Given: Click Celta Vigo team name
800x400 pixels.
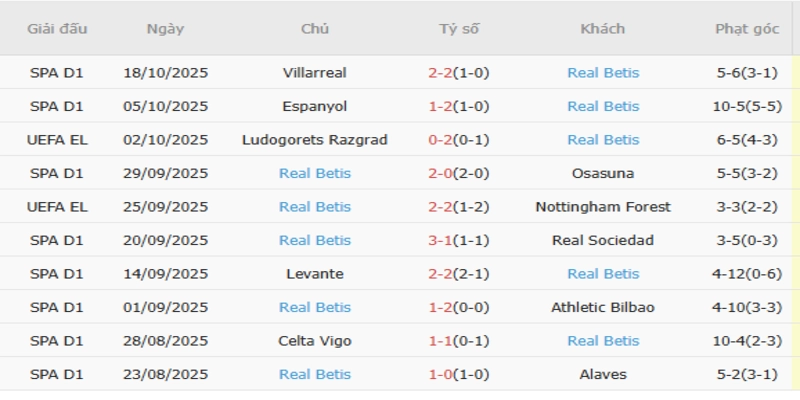Looking at the screenshot, I should click(315, 341).
